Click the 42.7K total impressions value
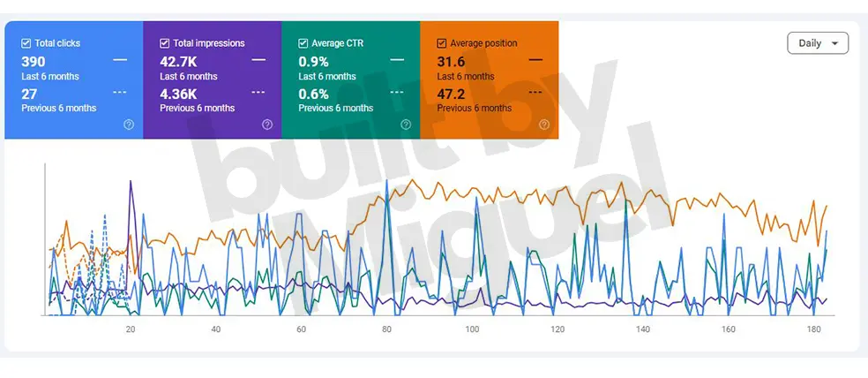 click(177, 61)
